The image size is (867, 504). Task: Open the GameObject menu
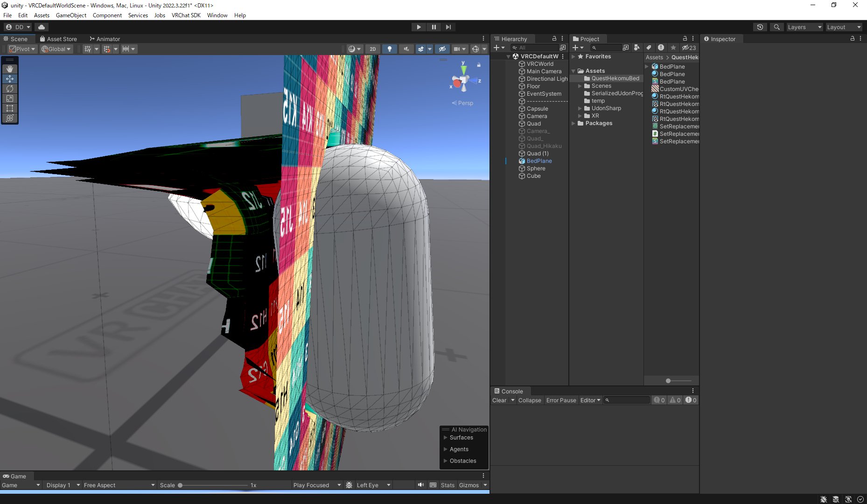[x=71, y=15]
